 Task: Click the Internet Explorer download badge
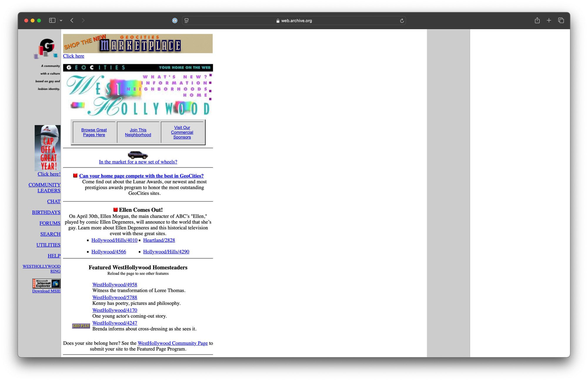coord(46,284)
